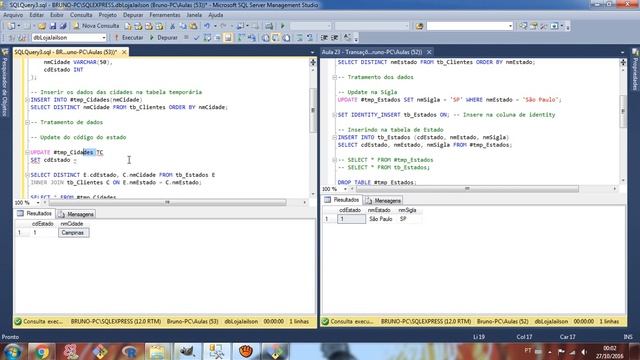This screenshot has height=360, width=640.
Task: Open the Ferramentas menu
Action: point(164,15)
